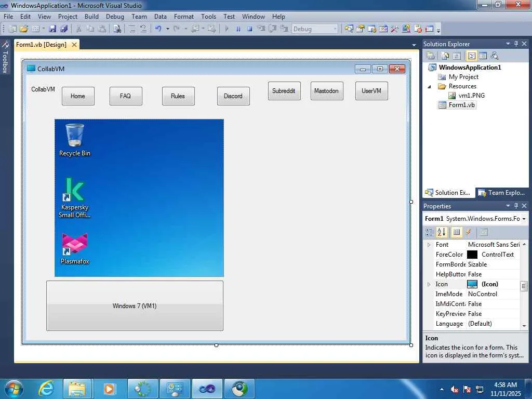Screen dimensions: 532x399
Task: Select the Home button on the form
Action: point(78,96)
